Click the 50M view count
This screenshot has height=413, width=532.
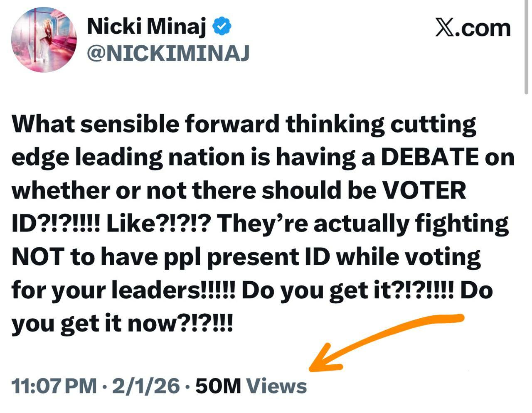pyautogui.click(x=218, y=386)
